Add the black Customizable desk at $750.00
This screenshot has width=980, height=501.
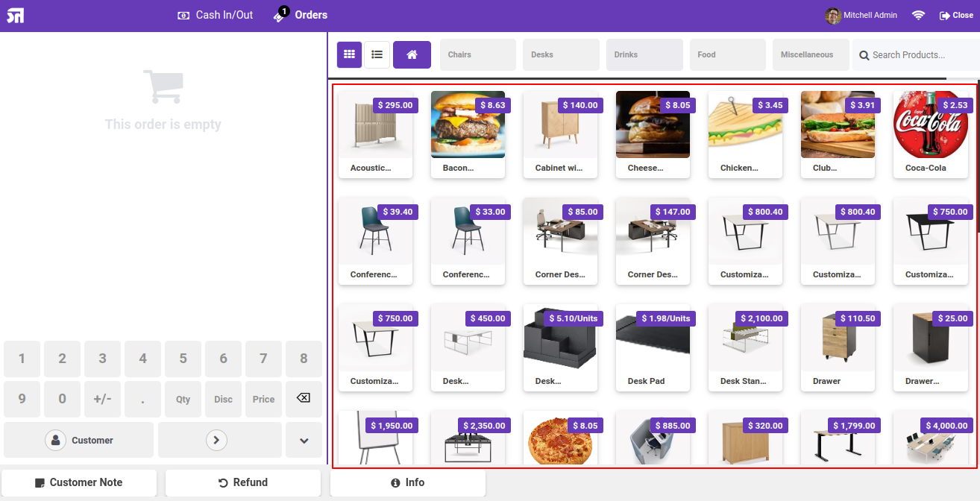(931, 242)
